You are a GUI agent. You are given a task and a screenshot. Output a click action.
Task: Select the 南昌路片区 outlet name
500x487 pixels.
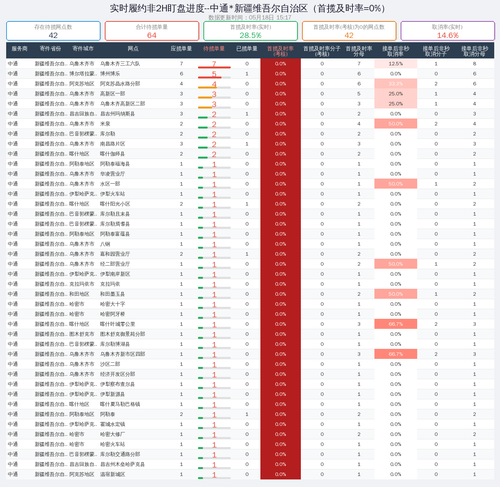(x=112, y=144)
